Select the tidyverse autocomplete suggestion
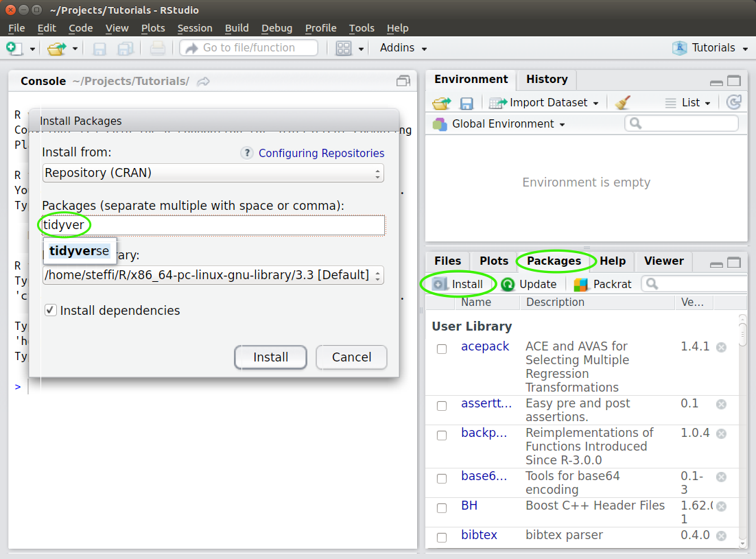 pyautogui.click(x=80, y=250)
